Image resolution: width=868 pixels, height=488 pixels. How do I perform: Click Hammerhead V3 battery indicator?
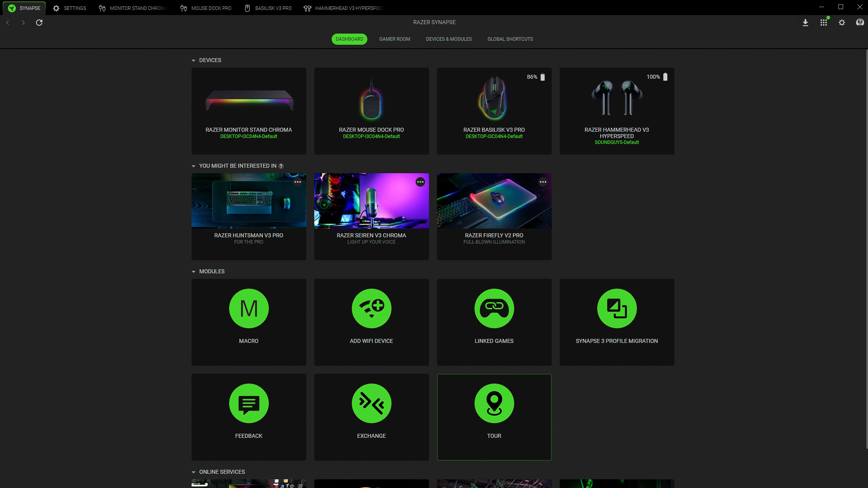pos(665,77)
